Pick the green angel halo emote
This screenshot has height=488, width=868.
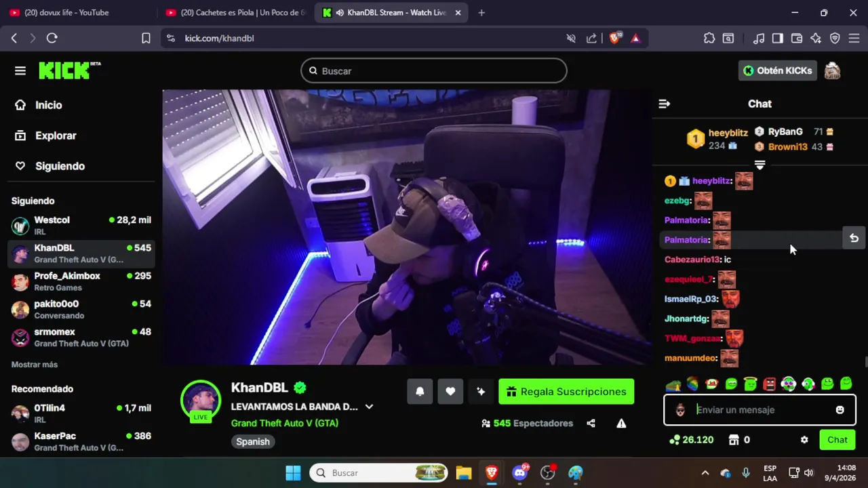[750, 384]
